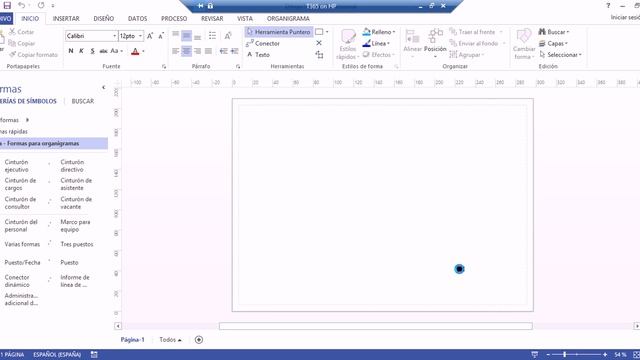
Task: Open the Buscar find menu
Action: point(554,32)
